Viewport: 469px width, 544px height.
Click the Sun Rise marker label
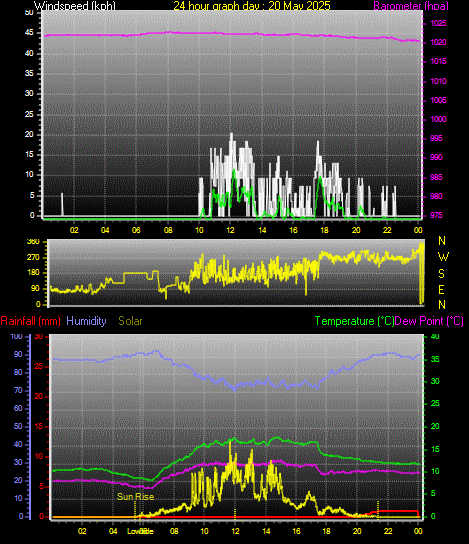click(x=135, y=497)
